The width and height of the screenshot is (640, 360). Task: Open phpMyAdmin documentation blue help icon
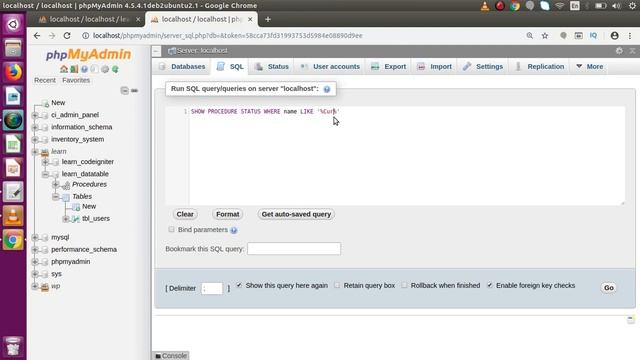84,69
